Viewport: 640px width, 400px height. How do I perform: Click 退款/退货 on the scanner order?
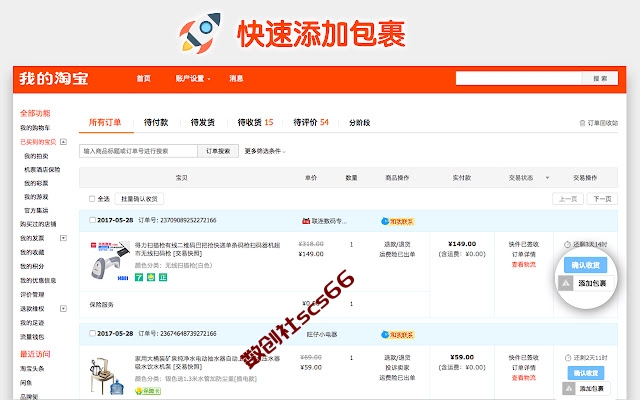(397, 244)
